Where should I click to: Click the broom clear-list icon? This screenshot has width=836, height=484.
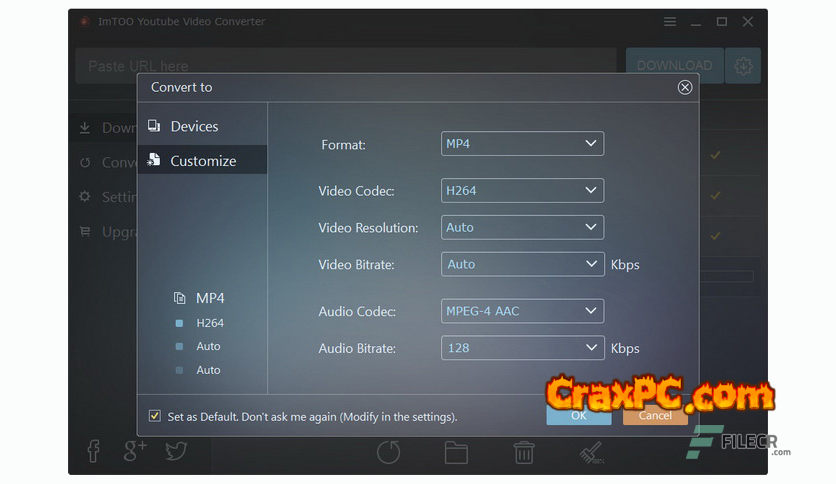pyautogui.click(x=592, y=453)
